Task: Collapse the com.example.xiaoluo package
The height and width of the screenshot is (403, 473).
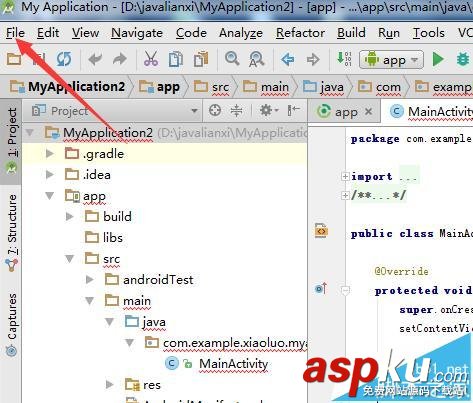Action: (x=130, y=342)
